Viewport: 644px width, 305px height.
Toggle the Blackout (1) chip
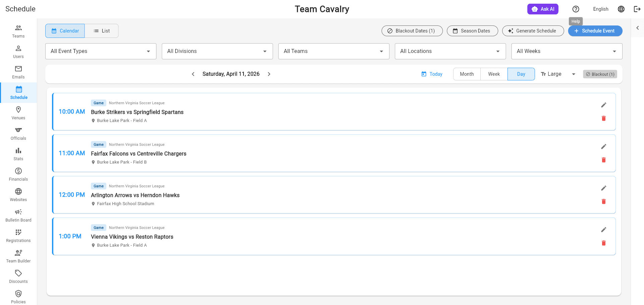pos(600,74)
